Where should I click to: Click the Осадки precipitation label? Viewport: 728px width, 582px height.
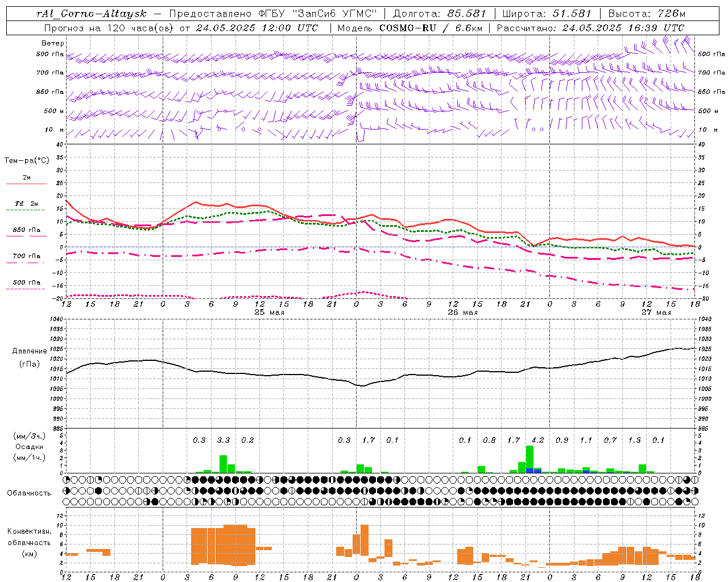29,447
